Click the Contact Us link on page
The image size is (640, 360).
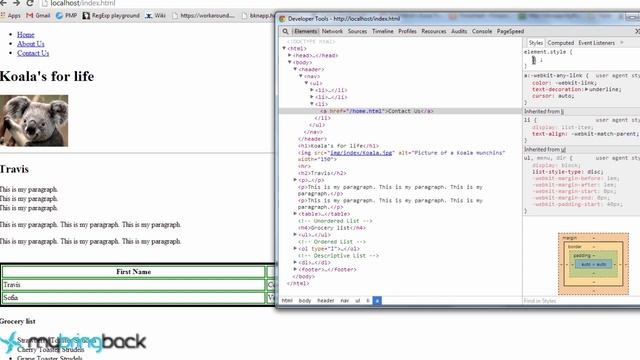pyautogui.click(x=33, y=53)
